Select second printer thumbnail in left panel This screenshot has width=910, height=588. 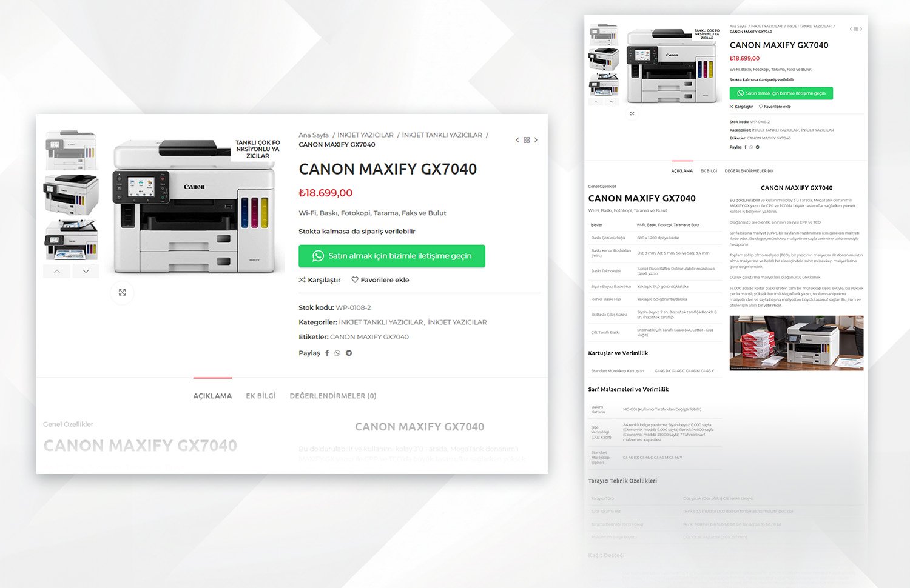(x=71, y=195)
